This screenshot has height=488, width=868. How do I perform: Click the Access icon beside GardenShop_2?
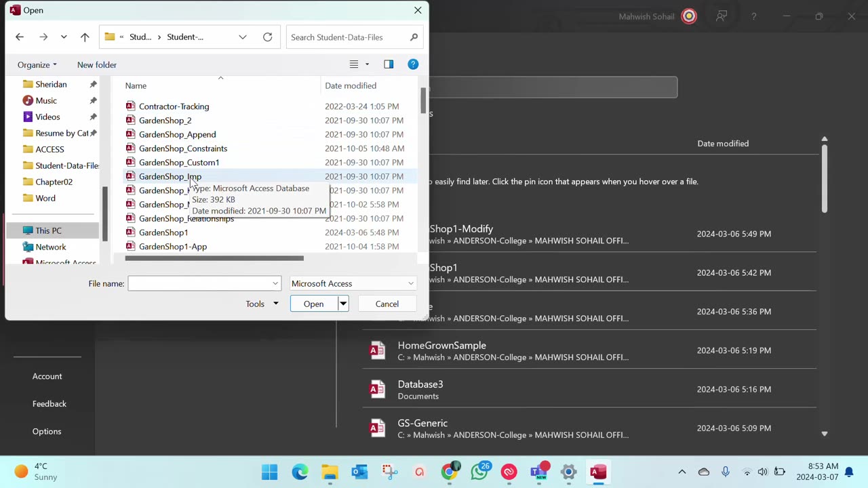130,121
